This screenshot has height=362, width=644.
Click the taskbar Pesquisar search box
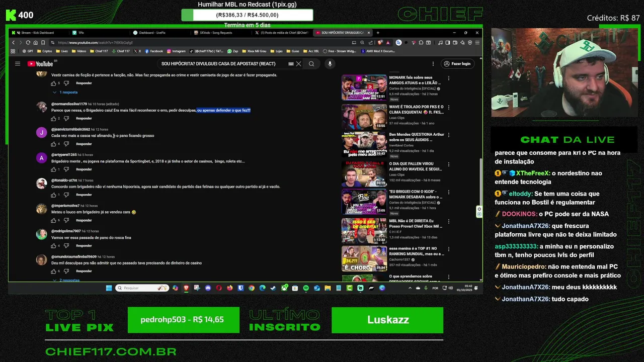click(142, 288)
